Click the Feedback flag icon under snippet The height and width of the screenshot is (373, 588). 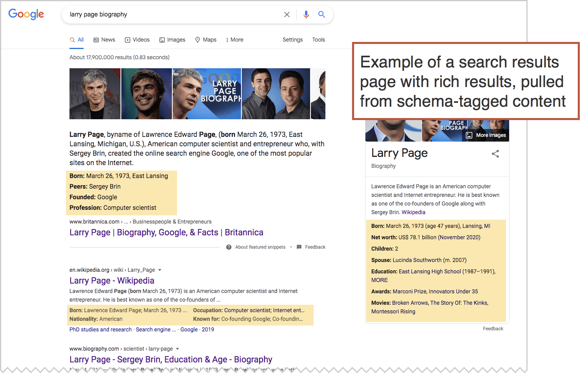click(299, 247)
